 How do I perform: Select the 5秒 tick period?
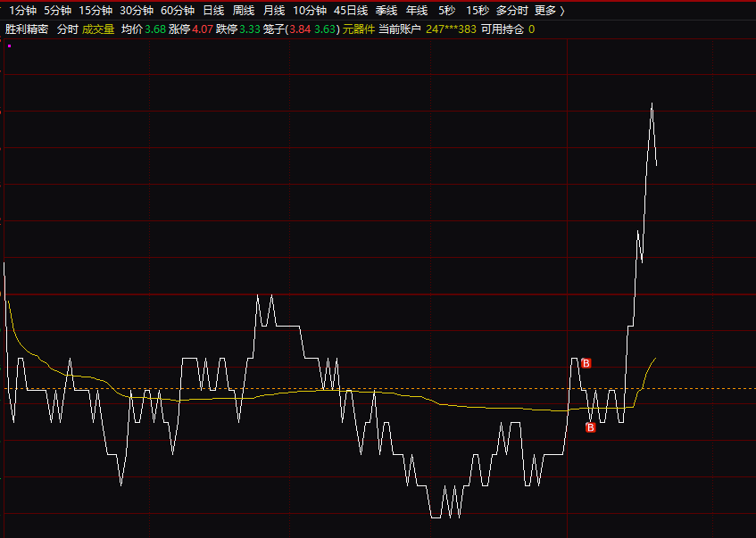click(x=446, y=10)
